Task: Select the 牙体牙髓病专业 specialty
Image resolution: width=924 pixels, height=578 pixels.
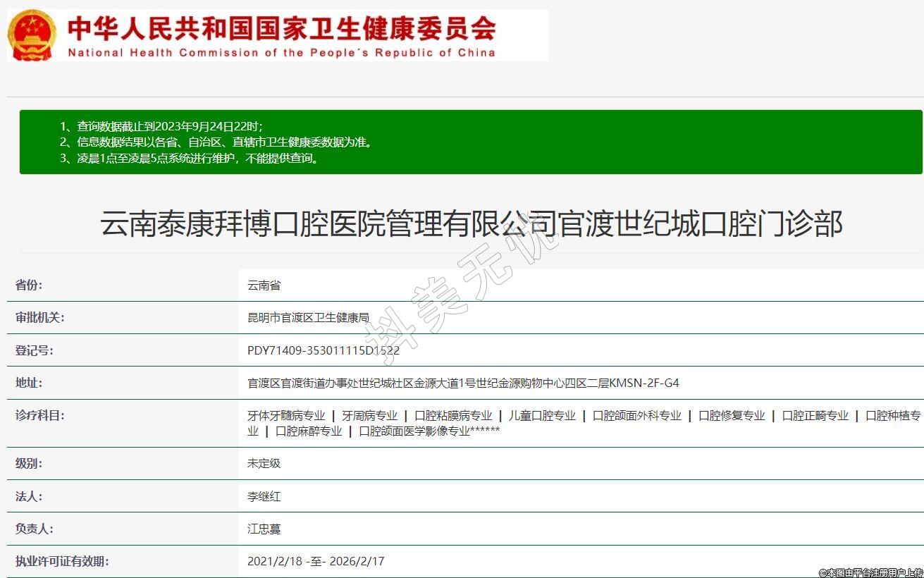Action: coord(286,416)
